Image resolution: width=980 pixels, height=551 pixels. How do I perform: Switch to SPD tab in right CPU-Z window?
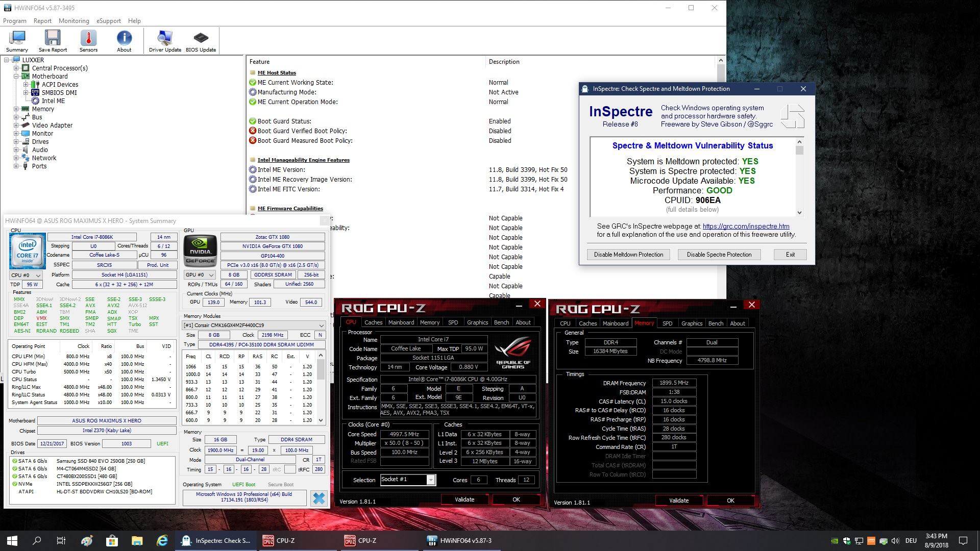667,323
